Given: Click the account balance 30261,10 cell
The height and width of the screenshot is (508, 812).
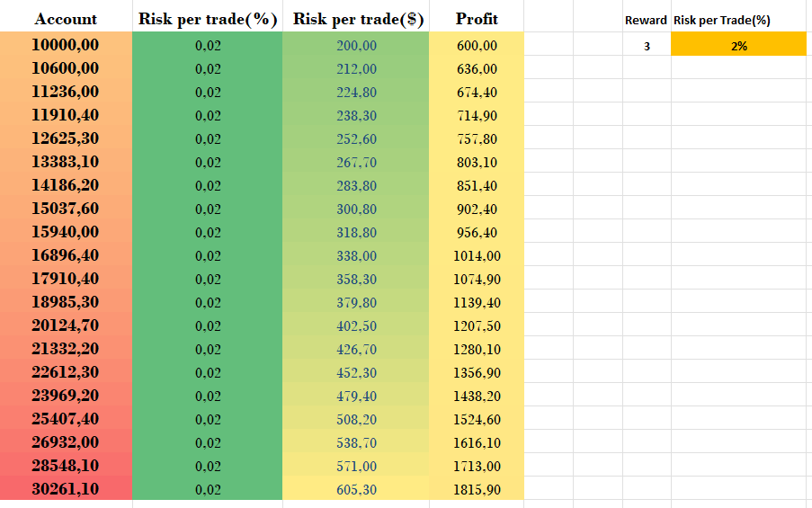Looking at the screenshot, I should tap(66, 489).
